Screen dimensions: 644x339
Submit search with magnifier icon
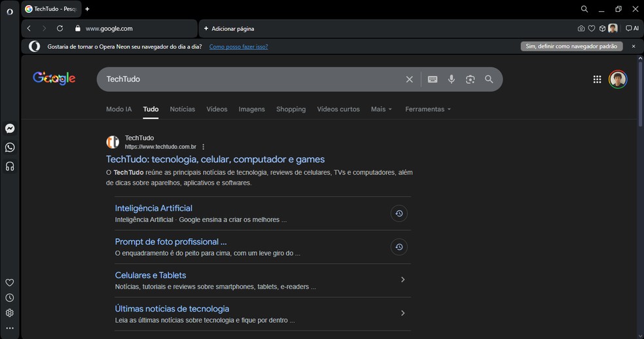point(489,79)
